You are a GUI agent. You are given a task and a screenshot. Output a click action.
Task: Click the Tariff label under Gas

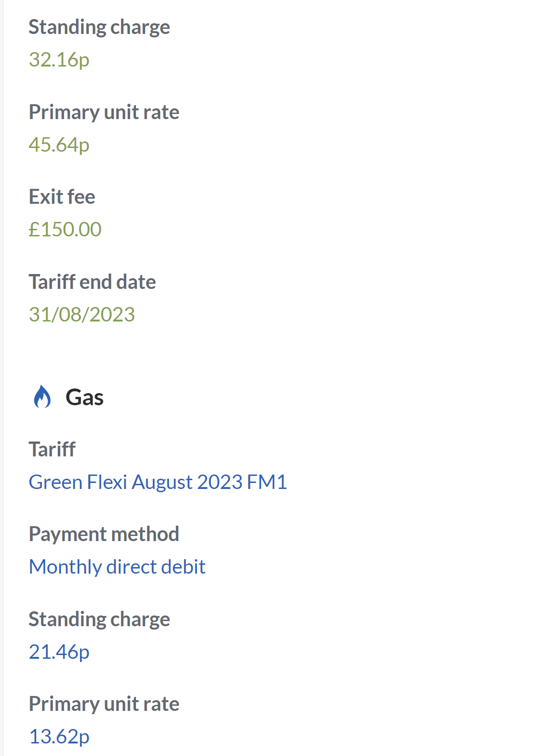[x=52, y=449]
